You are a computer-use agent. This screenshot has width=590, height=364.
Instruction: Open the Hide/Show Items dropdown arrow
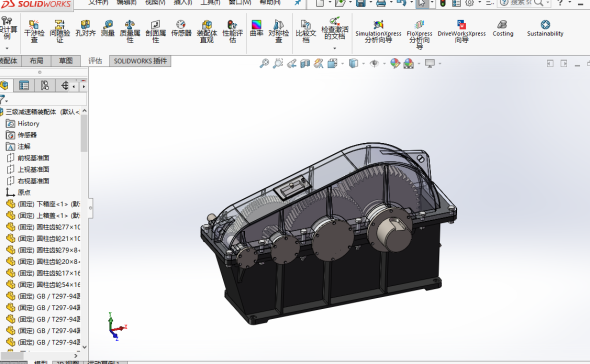click(384, 64)
